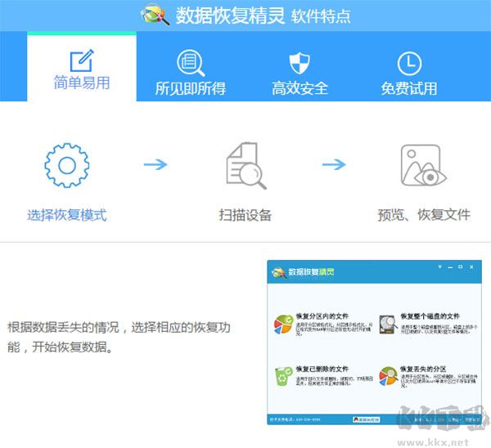Click the 选择恢复模式 step label

pyautogui.click(x=67, y=215)
